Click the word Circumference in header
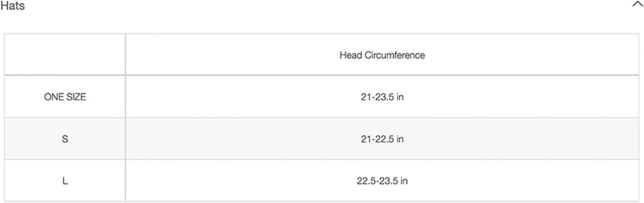 [394, 55]
